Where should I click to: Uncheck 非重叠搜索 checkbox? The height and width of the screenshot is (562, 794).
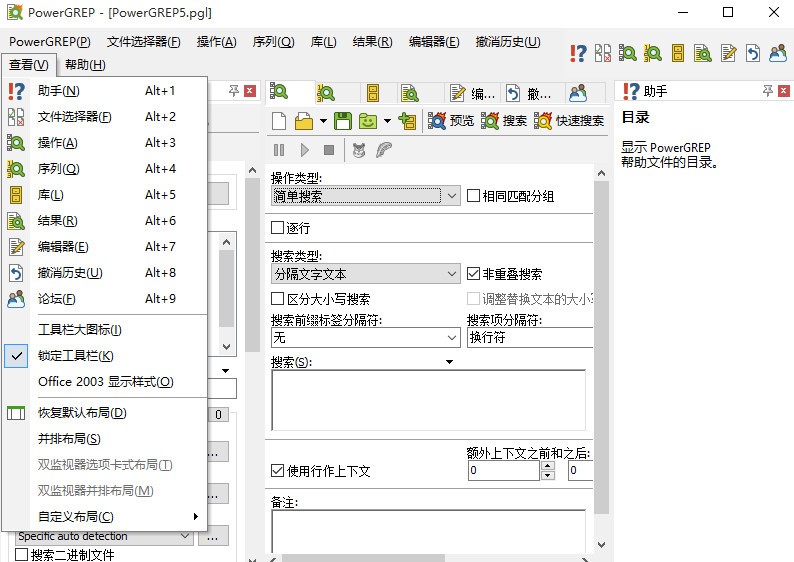(473, 274)
